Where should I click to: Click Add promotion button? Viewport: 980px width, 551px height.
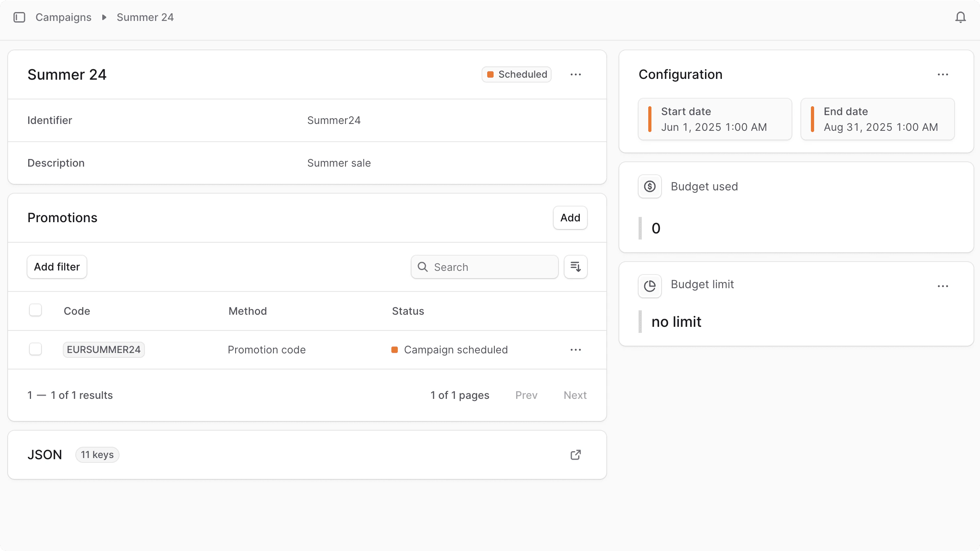pos(570,218)
